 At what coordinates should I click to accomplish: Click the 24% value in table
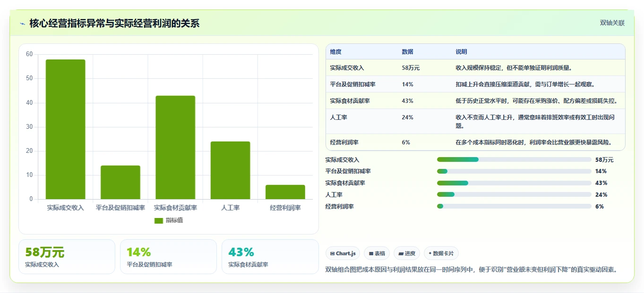[408, 117]
